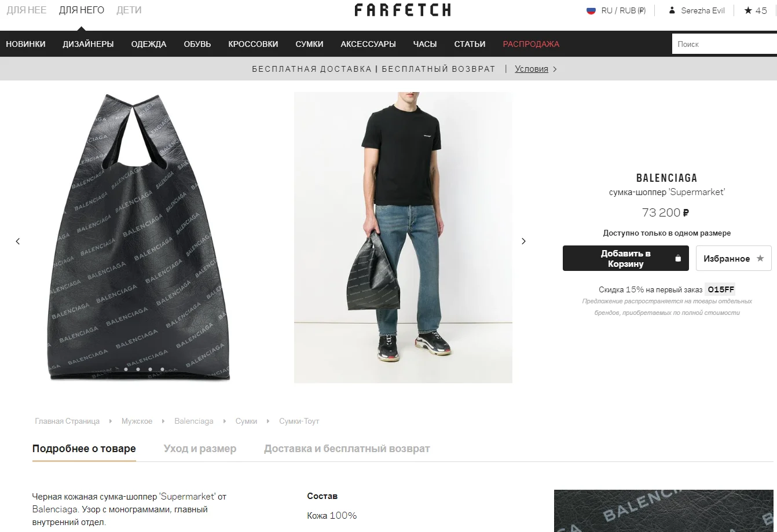777x532 pixels.
Task: Select the first carousel dot indicator
Action: [126, 369]
